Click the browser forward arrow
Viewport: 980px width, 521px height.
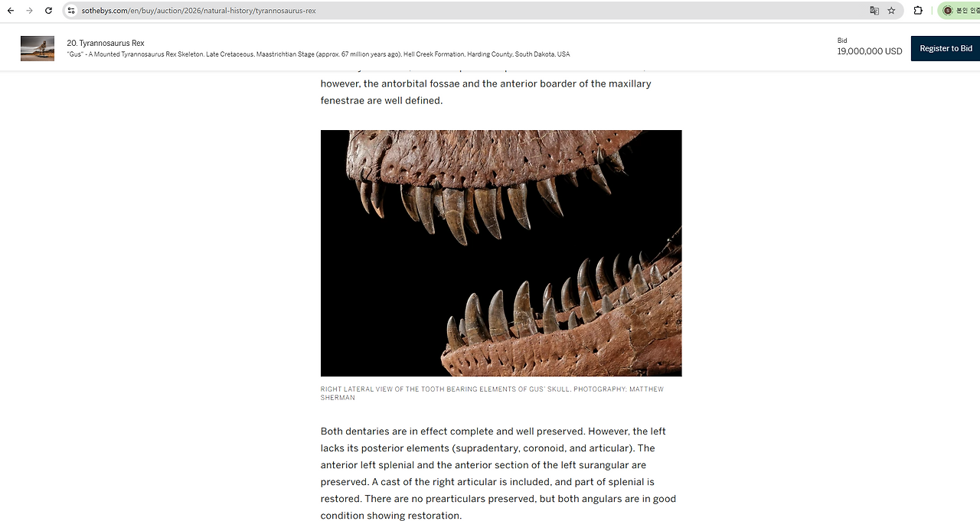pos(29,11)
